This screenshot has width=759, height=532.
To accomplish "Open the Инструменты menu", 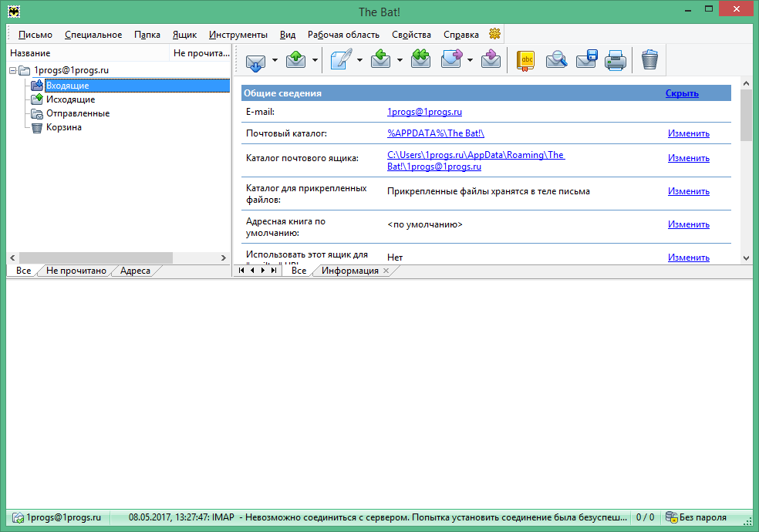I will pyautogui.click(x=238, y=35).
